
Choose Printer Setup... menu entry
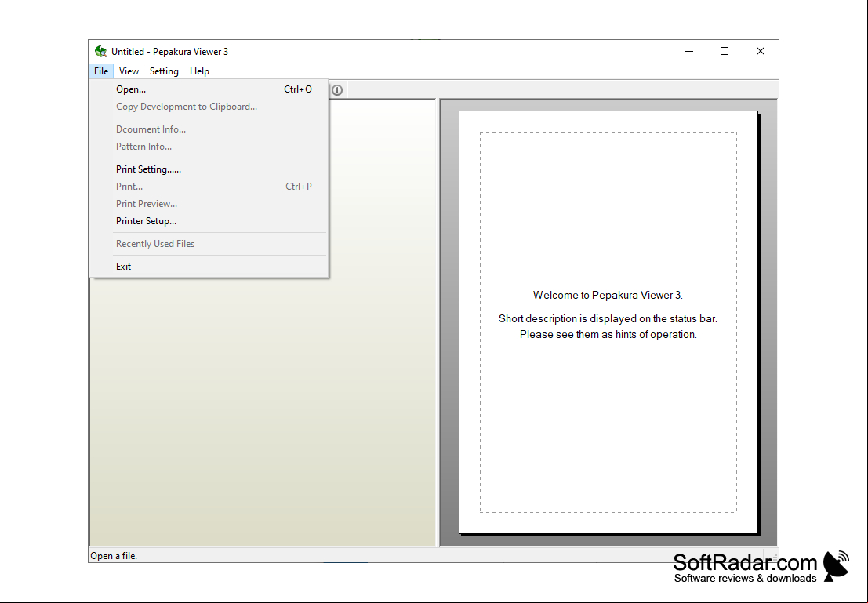tap(209, 220)
